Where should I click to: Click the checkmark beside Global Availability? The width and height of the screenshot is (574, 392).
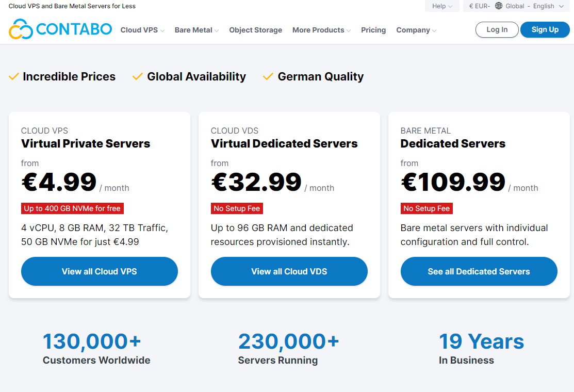point(137,76)
